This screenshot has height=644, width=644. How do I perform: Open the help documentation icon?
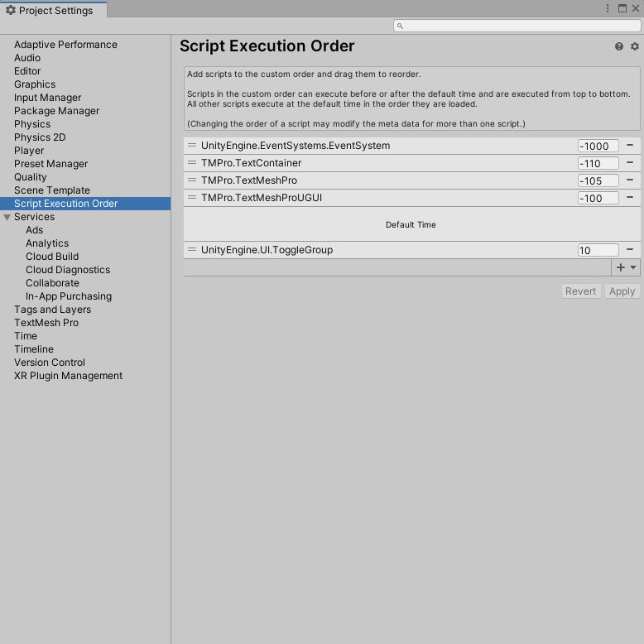tap(618, 46)
